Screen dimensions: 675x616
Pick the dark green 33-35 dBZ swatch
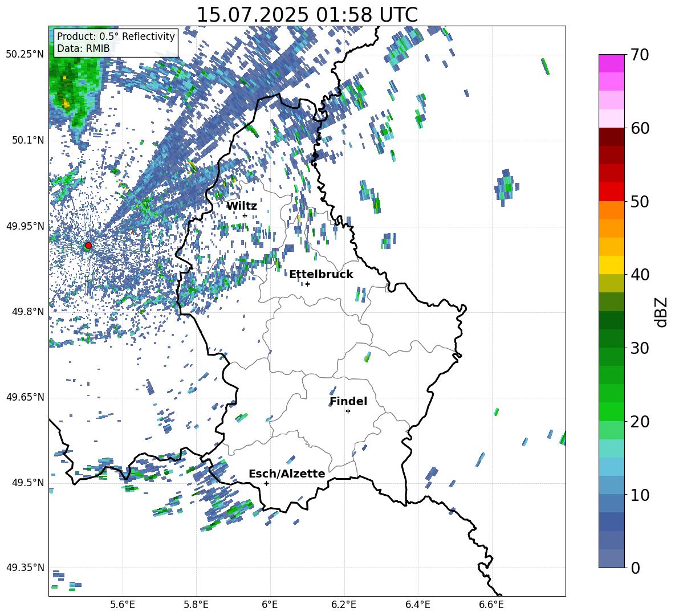pos(612,320)
